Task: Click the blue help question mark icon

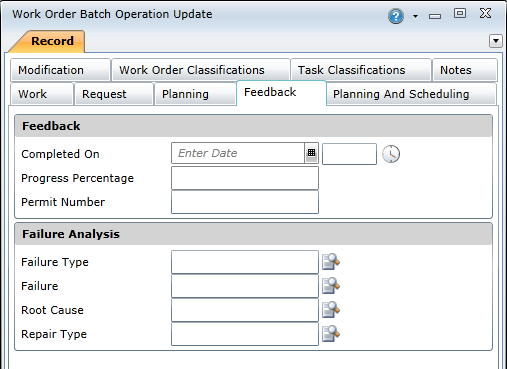Action: [x=396, y=16]
